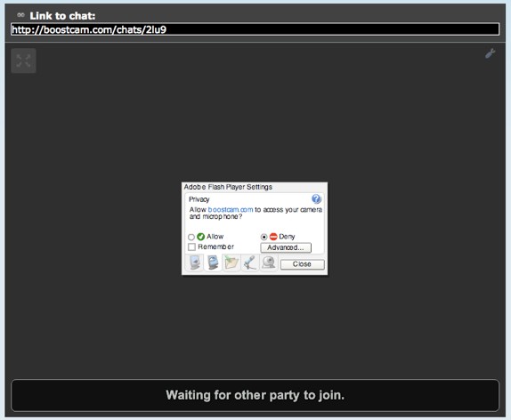511x420 pixels.
Task: Open chat settings via the wrench icon
Action: pos(490,53)
